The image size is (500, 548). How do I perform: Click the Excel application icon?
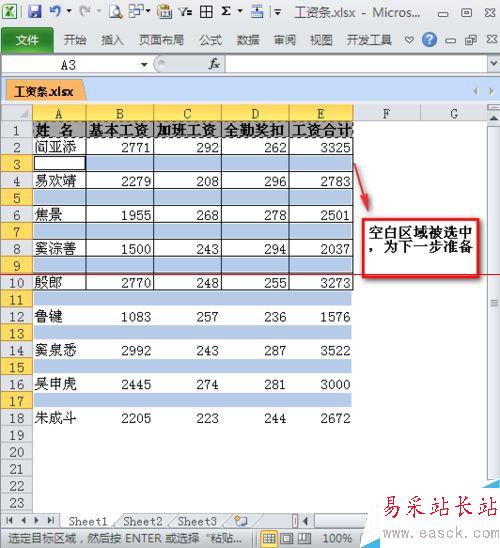coord(9,12)
